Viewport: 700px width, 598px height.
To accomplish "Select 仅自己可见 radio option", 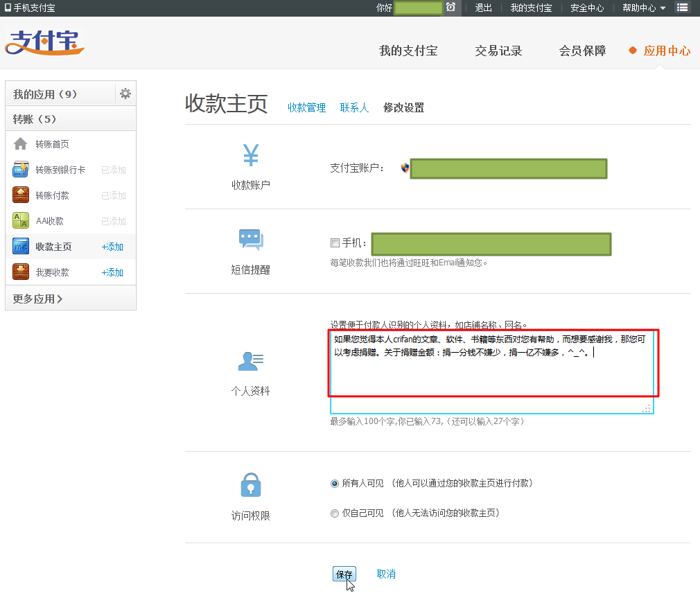I will tap(334, 513).
